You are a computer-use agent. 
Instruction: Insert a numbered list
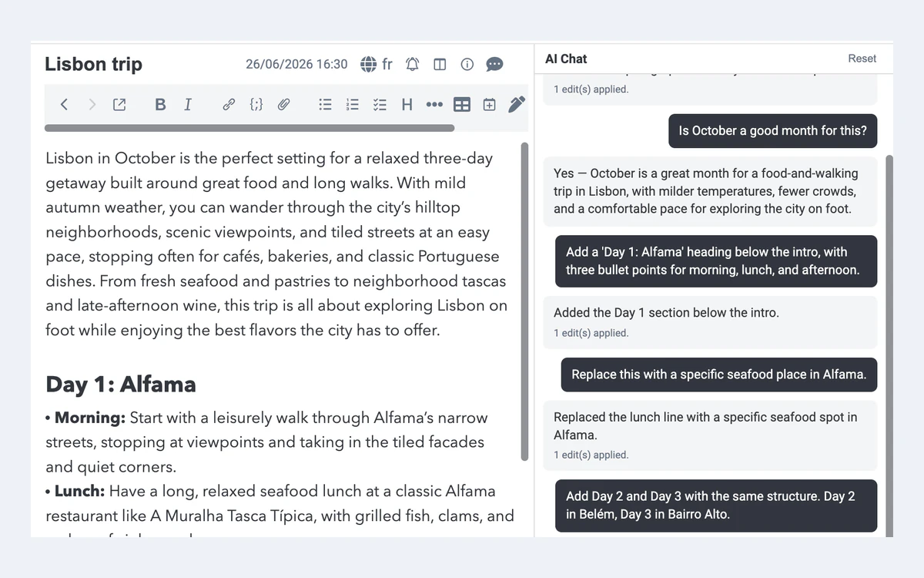[353, 105]
